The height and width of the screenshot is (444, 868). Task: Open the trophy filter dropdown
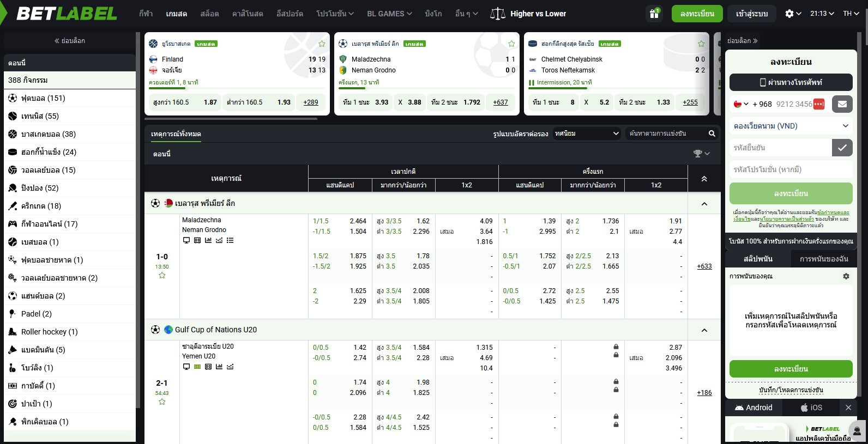pos(702,154)
